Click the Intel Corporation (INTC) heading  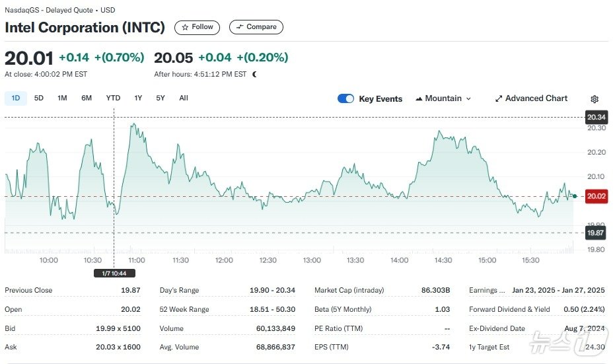point(85,28)
